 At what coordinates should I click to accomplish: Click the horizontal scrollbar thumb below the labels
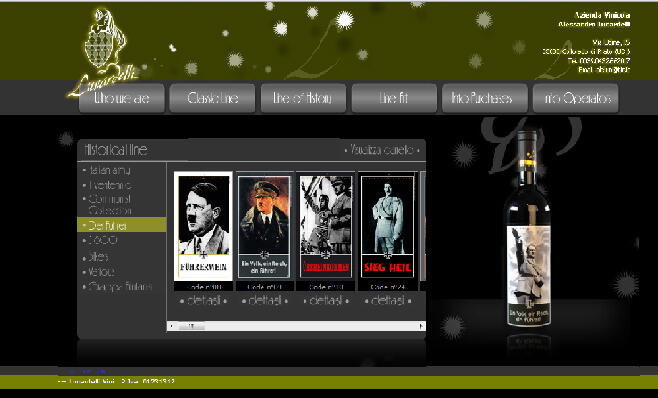[191, 326]
